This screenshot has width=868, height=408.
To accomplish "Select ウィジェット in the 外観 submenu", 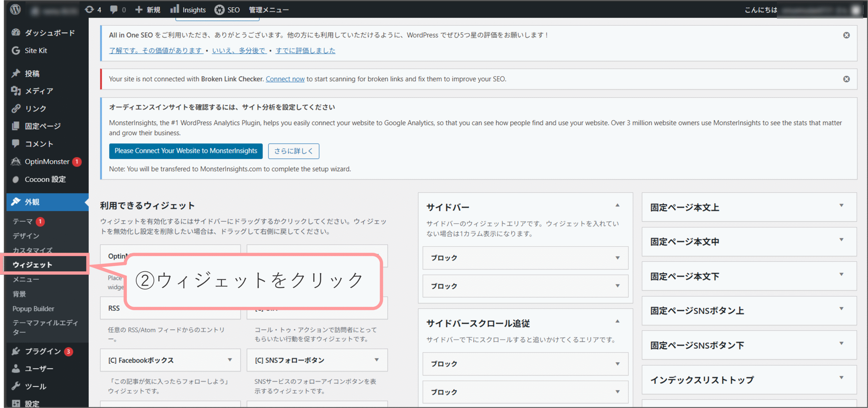I will pos(33,265).
